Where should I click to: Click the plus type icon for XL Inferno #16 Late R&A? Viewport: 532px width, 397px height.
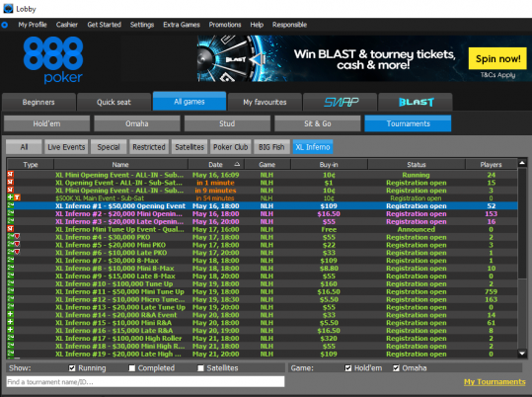click(x=11, y=330)
